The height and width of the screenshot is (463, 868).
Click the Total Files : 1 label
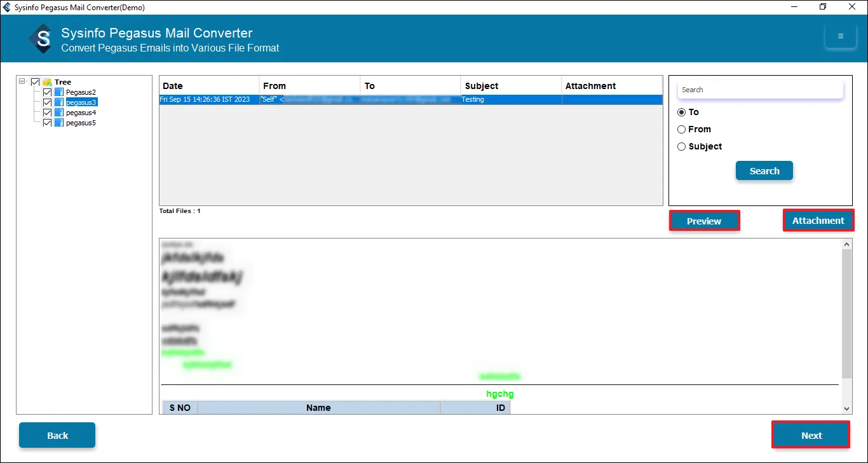[180, 211]
